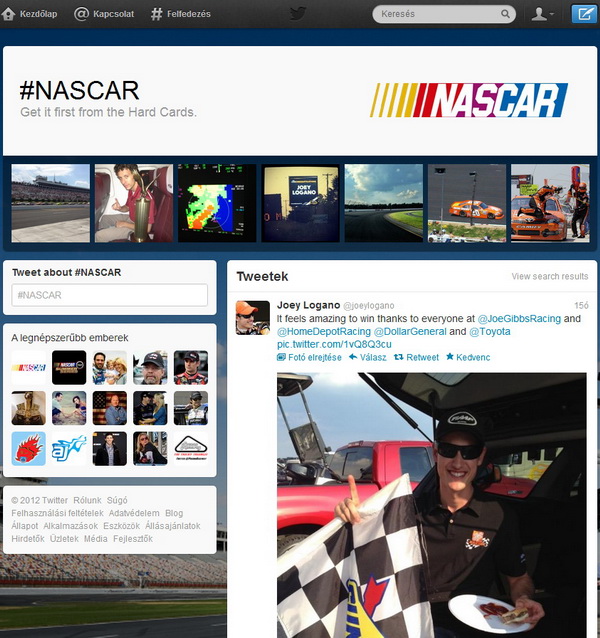Screen dimensions: 600x638
Task: Click the NASCAR logo avatar in popular people
Action: point(28,367)
